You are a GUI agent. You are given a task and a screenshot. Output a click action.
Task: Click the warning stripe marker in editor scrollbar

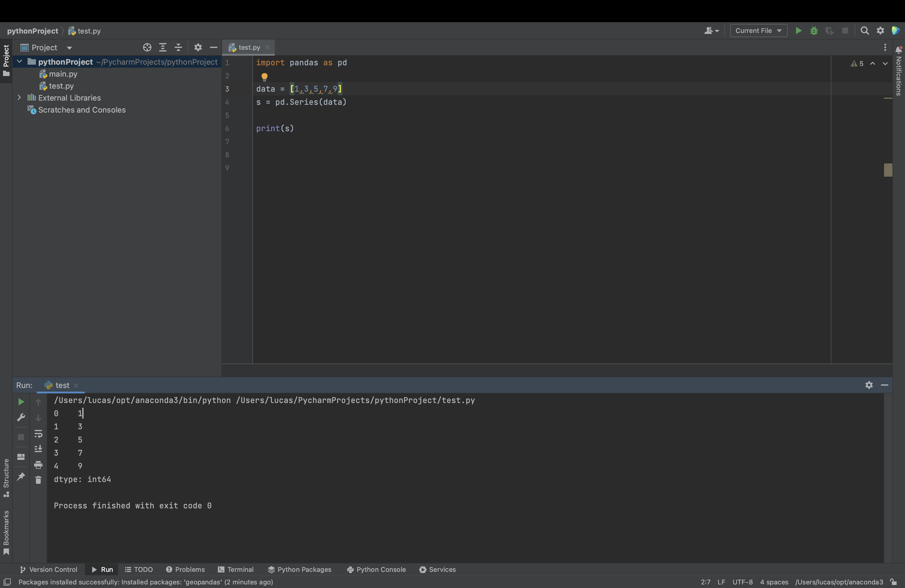coord(888,98)
